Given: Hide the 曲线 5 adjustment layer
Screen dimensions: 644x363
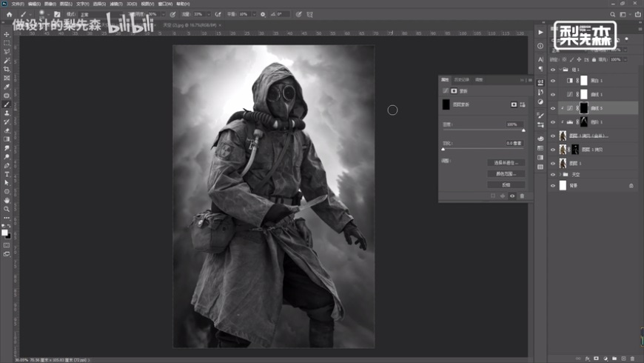Looking at the screenshot, I should (553, 109).
